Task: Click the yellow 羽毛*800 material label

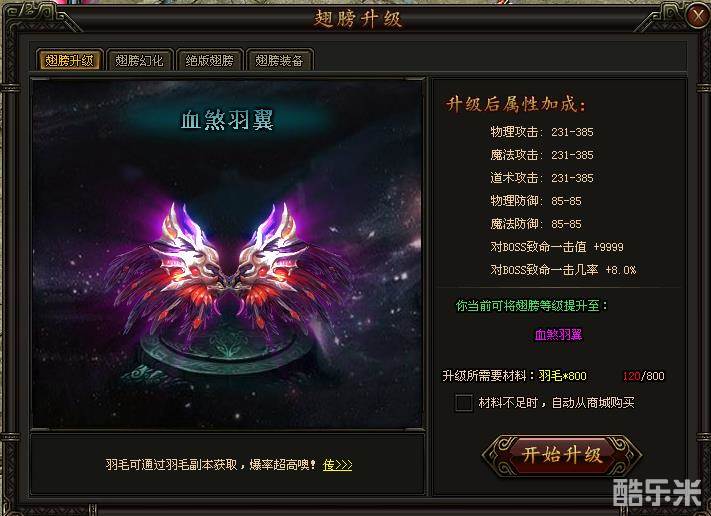Action: 562,376
